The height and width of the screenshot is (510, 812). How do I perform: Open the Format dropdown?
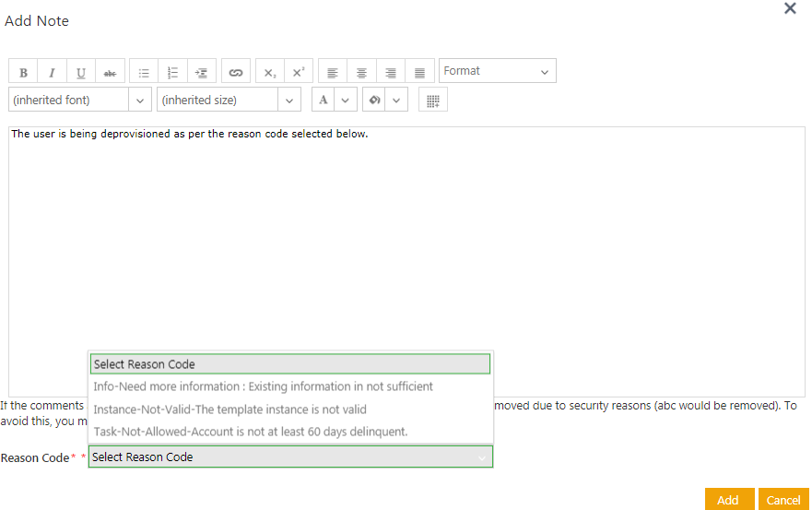click(497, 71)
